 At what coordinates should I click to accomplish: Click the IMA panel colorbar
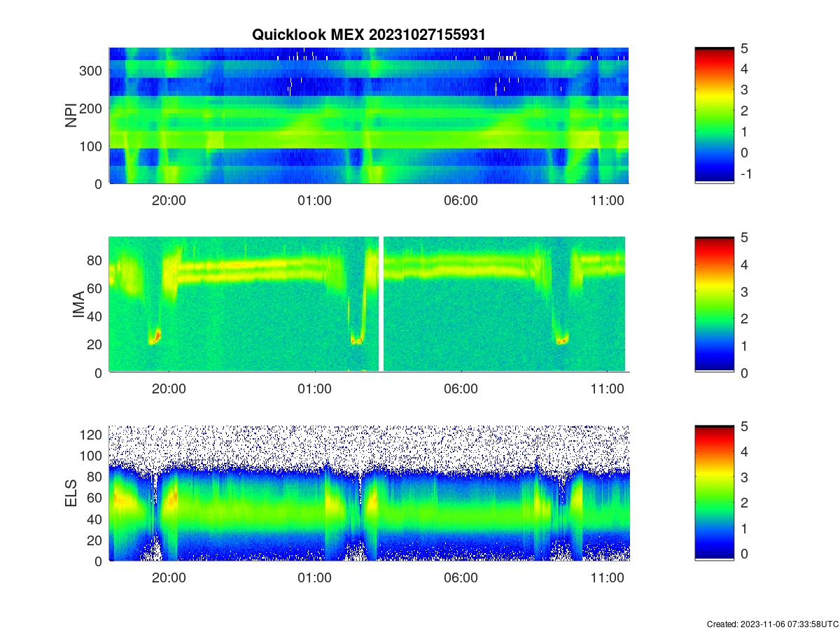click(x=714, y=304)
